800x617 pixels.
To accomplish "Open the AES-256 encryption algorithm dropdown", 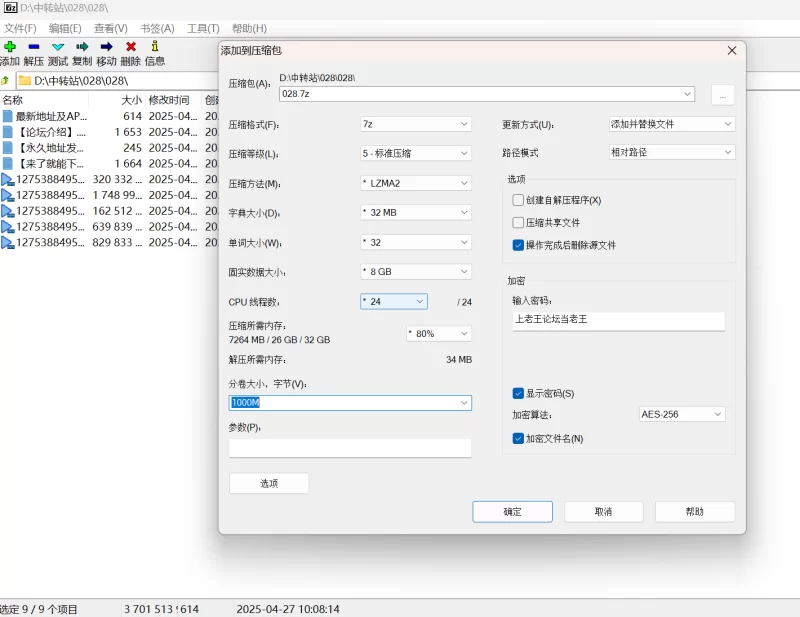I will (682, 414).
